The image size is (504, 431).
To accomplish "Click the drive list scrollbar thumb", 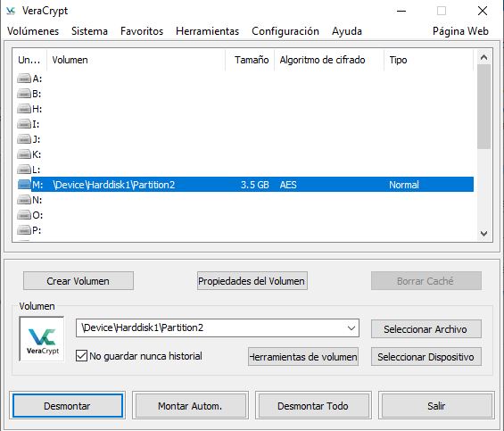I will tap(483, 106).
